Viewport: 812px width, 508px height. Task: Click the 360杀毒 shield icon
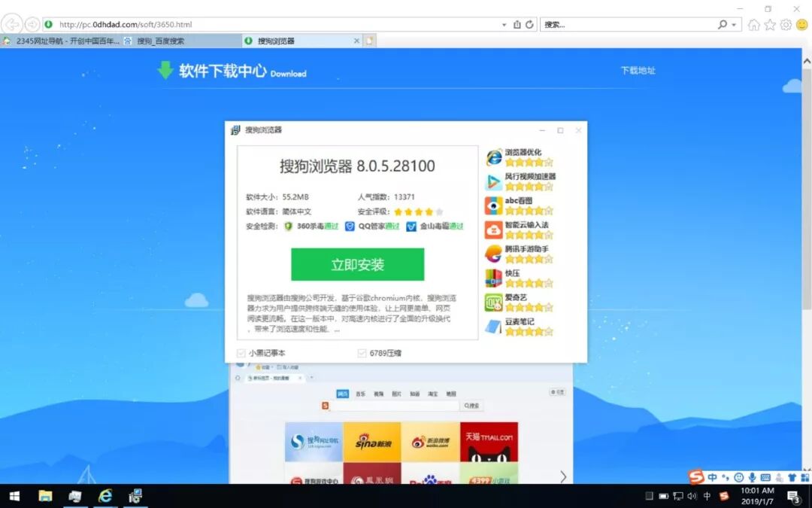click(289, 227)
